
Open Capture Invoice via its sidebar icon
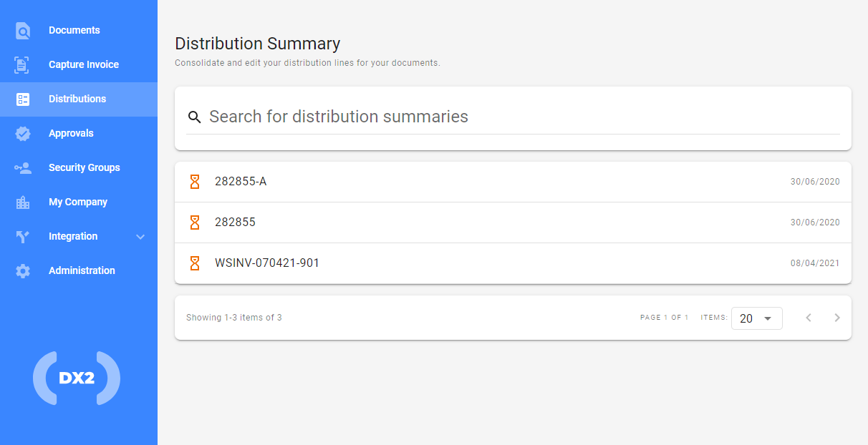[21, 64]
